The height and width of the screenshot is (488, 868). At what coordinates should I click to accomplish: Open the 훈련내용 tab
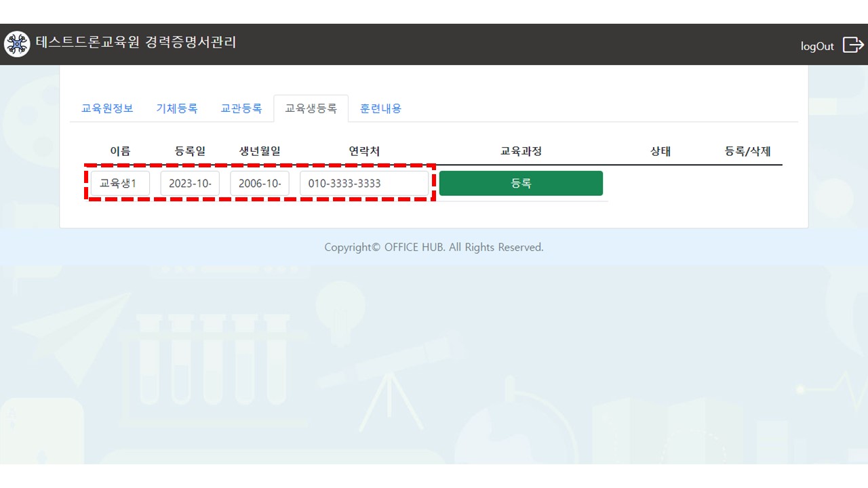point(380,108)
